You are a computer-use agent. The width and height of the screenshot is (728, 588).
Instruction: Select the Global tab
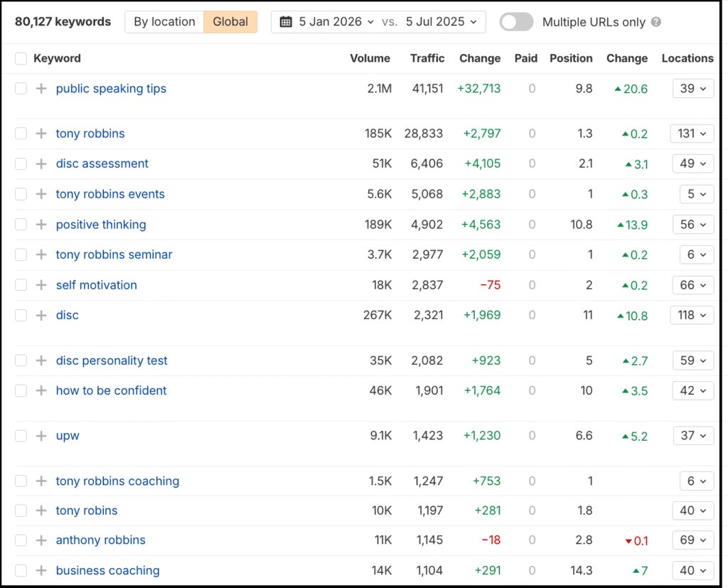(230, 22)
